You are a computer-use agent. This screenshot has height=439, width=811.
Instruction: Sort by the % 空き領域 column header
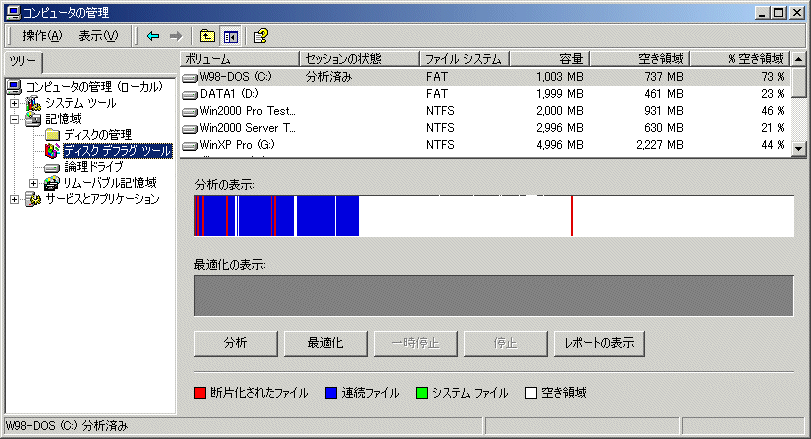pos(740,59)
